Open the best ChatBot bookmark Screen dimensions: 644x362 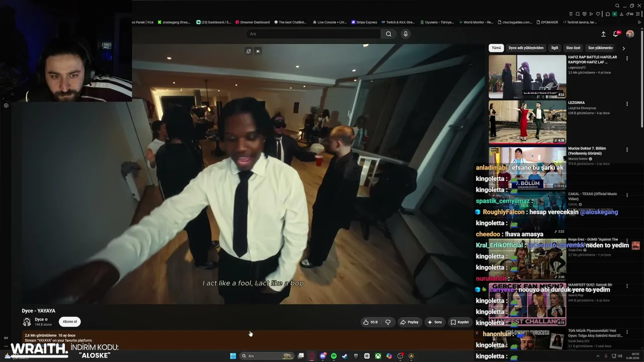pyautogui.click(x=289, y=22)
